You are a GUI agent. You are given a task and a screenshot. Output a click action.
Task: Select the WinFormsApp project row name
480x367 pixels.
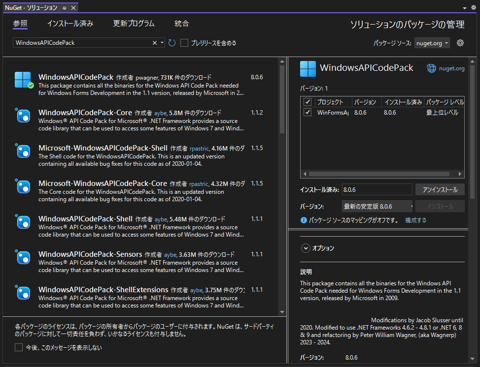[x=333, y=113]
